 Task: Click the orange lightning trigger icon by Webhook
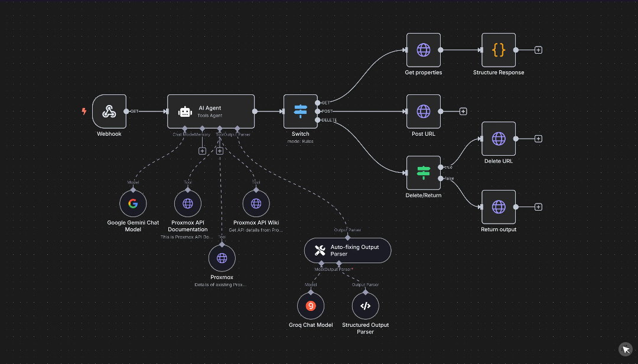pyautogui.click(x=84, y=112)
